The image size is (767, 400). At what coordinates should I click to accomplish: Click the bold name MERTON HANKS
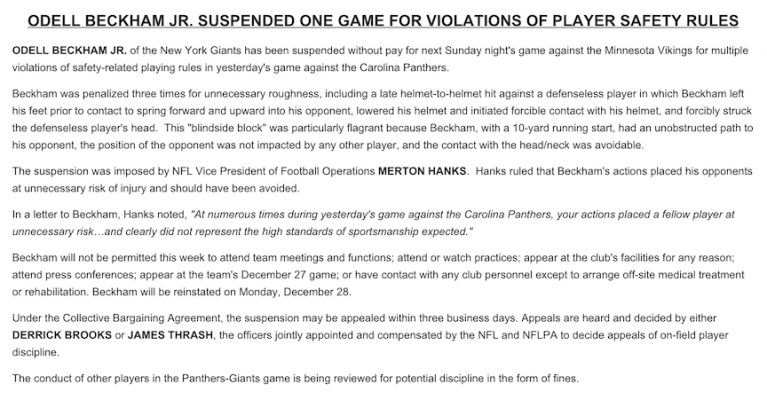coord(422,171)
